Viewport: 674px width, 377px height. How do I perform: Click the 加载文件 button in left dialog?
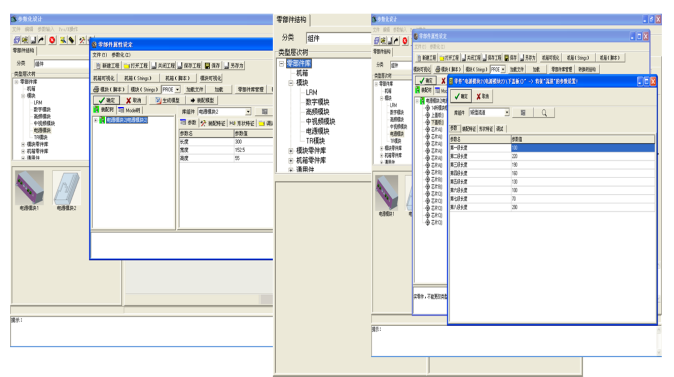tap(195, 89)
